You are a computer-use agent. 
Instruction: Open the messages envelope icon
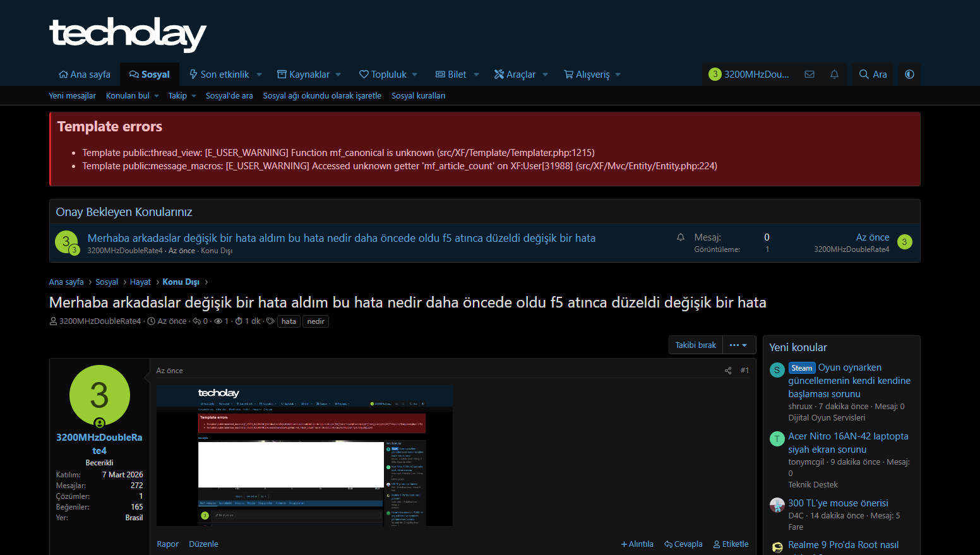810,74
